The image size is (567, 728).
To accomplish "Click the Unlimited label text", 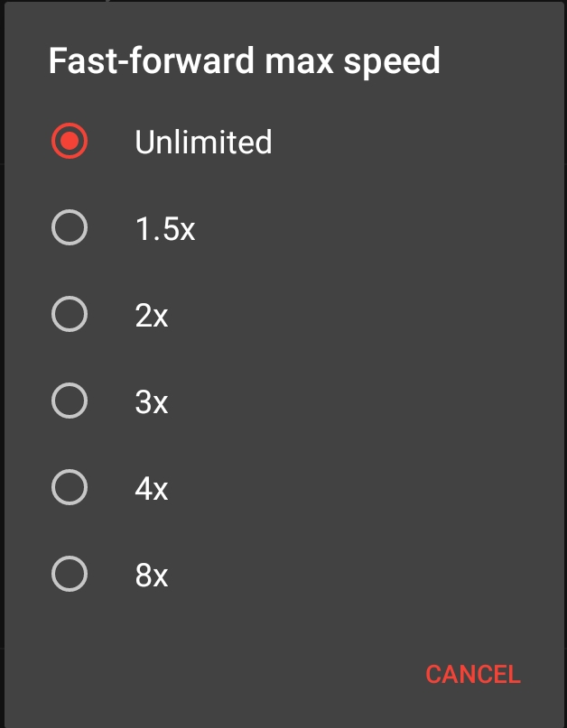I will click(x=202, y=142).
